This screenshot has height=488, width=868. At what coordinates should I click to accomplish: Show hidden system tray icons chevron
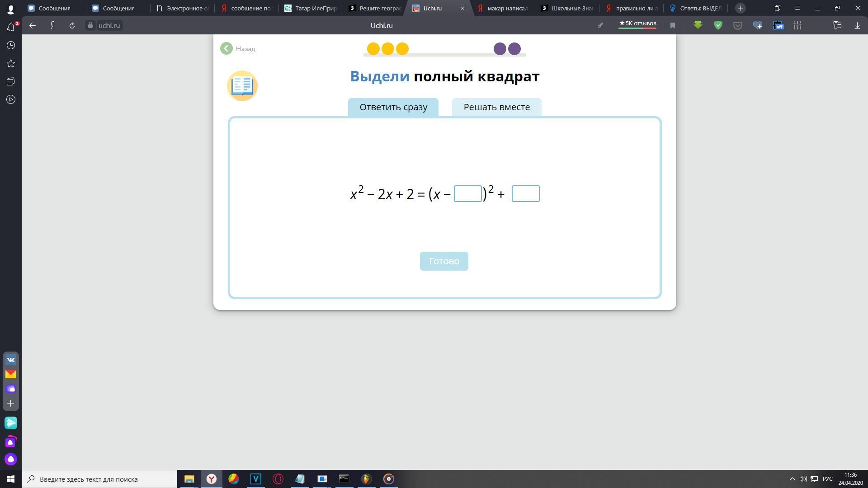tap(792, 479)
